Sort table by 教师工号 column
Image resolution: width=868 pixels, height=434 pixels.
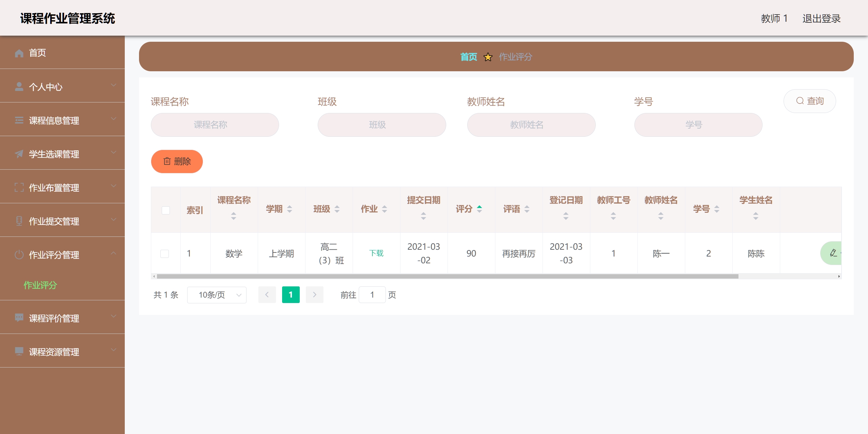(613, 215)
